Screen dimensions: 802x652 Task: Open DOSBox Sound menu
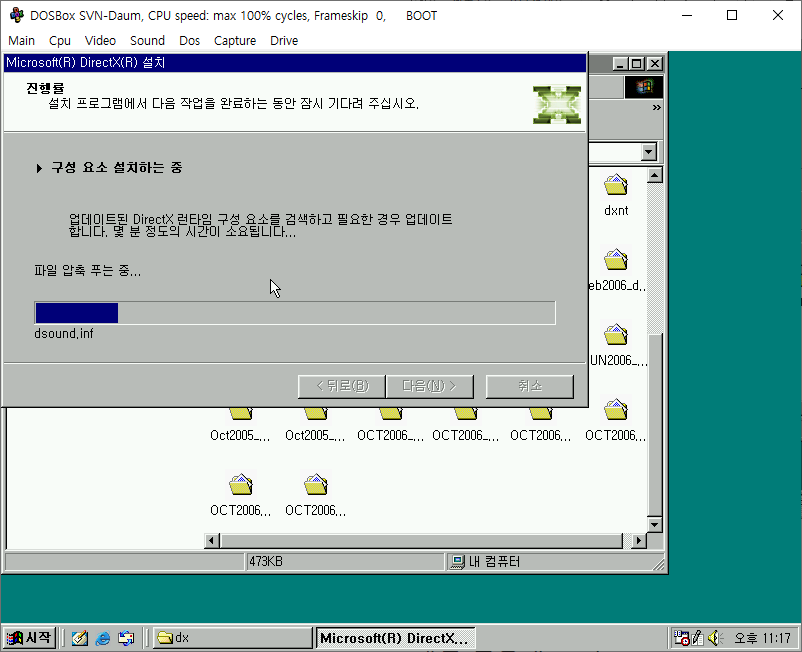point(147,40)
